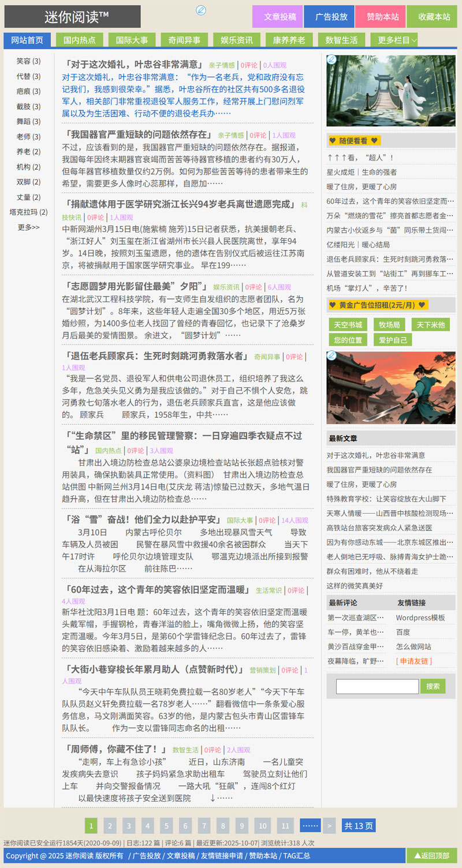The width and height of the screenshot is (462, 868).
Task: Select the 塔克拉玛 (2) tag
Action: [28, 212]
